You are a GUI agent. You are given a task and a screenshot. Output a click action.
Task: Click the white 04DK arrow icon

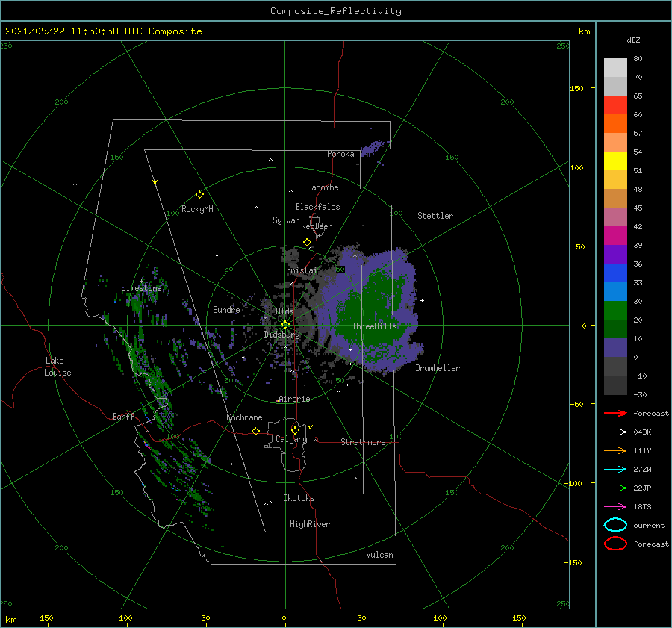click(615, 432)
